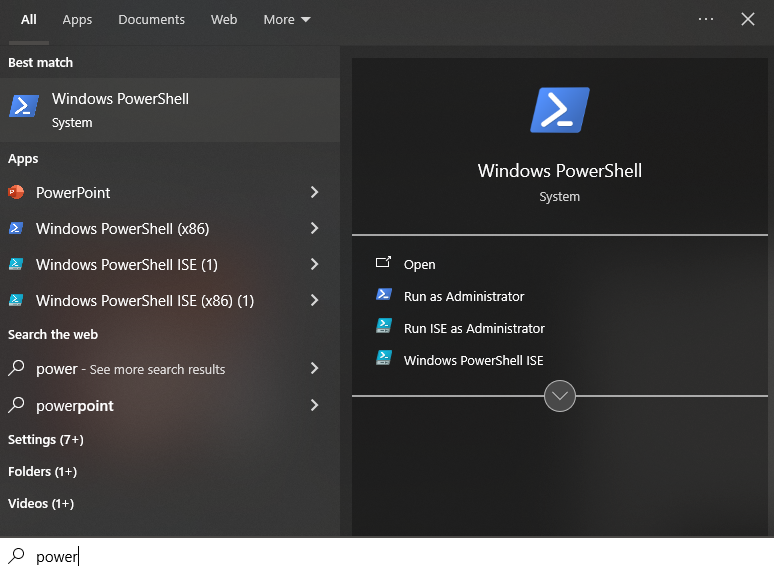The width and height of the screenshot is (774, 570).
Task: Click the Windows PowerShell ISE (x86) (1) icon
Action: click(x=16, y=300)
